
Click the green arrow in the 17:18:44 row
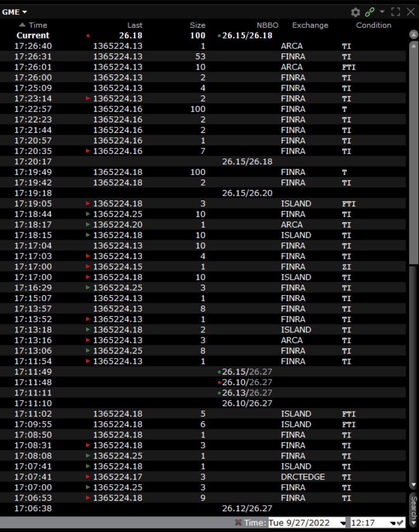(x=88, y=214)
